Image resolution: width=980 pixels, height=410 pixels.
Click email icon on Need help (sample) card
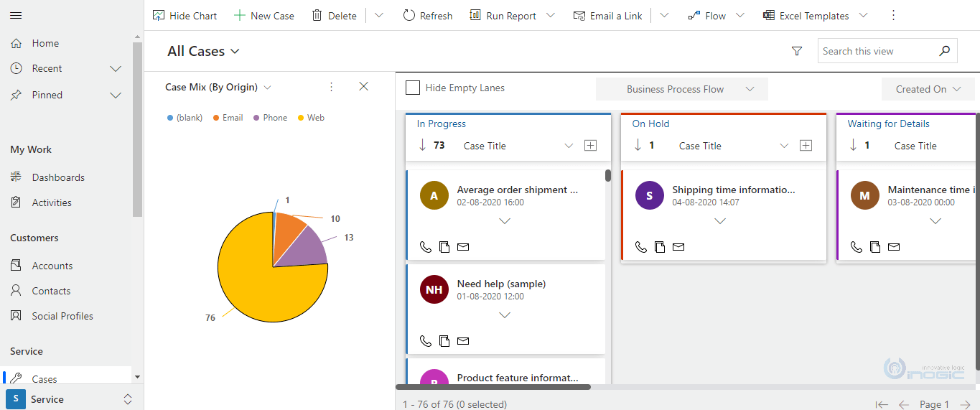point(463,341)
